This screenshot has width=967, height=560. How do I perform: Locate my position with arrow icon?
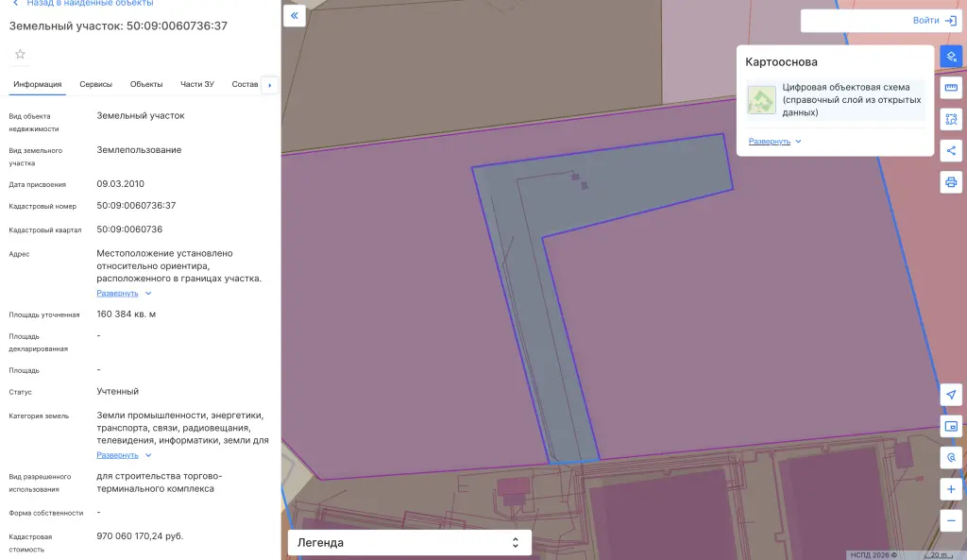pos(951,395)
